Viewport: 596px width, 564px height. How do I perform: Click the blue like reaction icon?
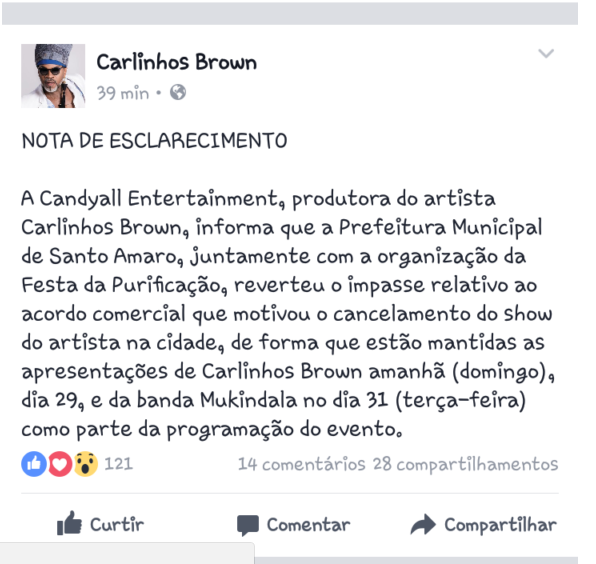click(x=34, y=464)
